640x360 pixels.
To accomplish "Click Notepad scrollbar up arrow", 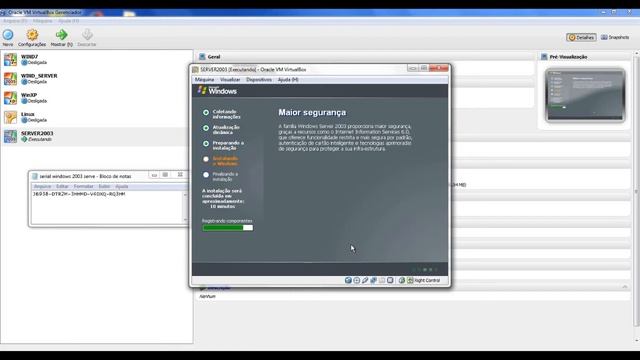I will click(x=185, y=194).
